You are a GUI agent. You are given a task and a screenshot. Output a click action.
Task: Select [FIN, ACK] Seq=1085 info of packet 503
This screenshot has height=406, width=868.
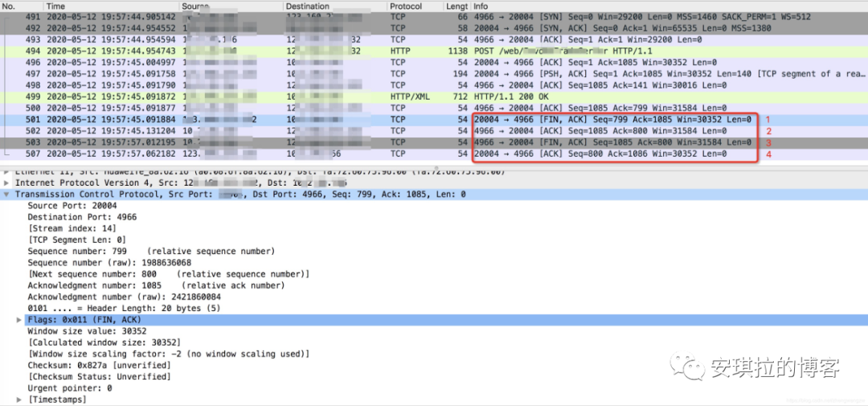(x=612, y=141)
